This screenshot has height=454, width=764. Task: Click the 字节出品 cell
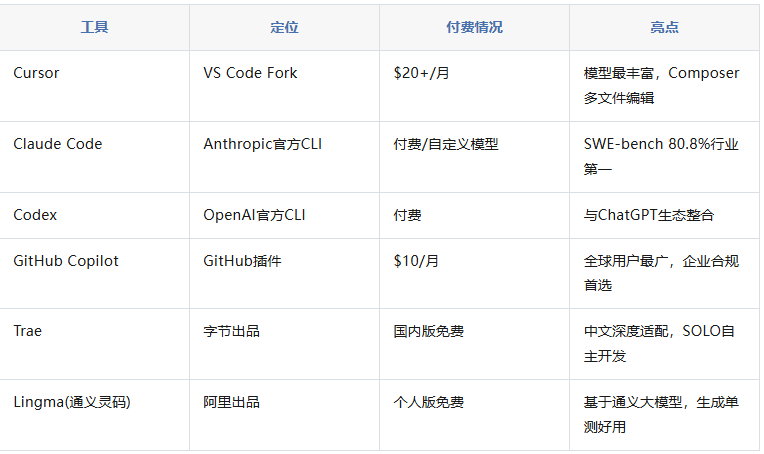point(285,344)
